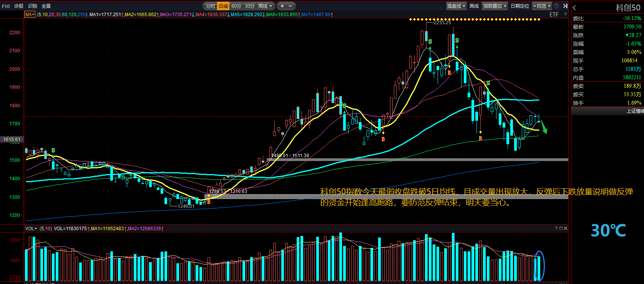Click the 内盘 value 5862211

click(x=632, y=78)
